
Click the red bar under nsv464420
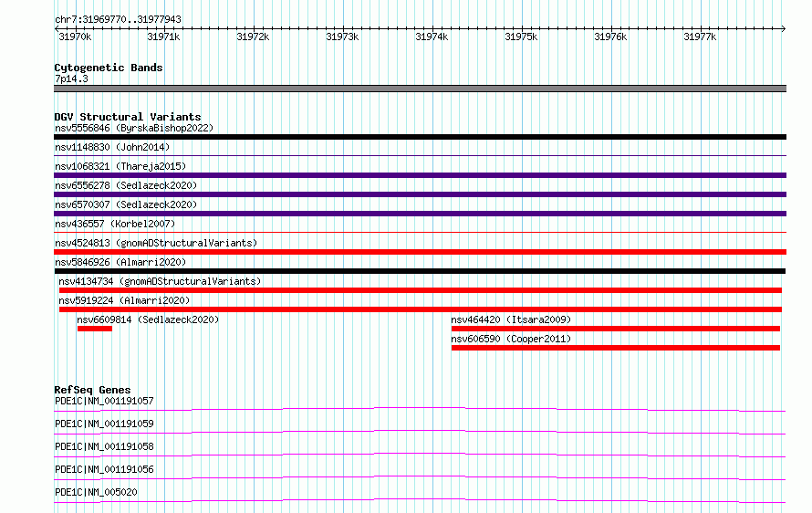click(x=616, y=329)
